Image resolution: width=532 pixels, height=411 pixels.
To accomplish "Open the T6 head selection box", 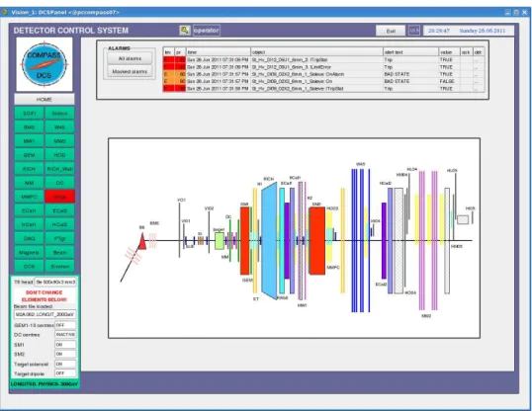I will (55, 282).
